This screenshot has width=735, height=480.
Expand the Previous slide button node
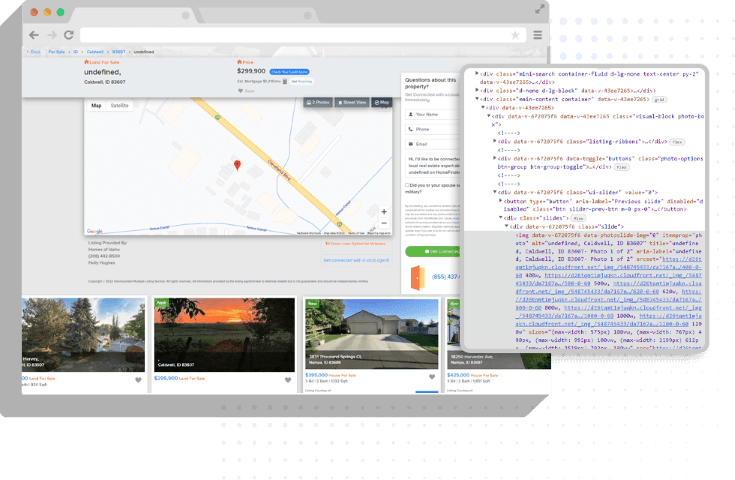click(500, 201)
